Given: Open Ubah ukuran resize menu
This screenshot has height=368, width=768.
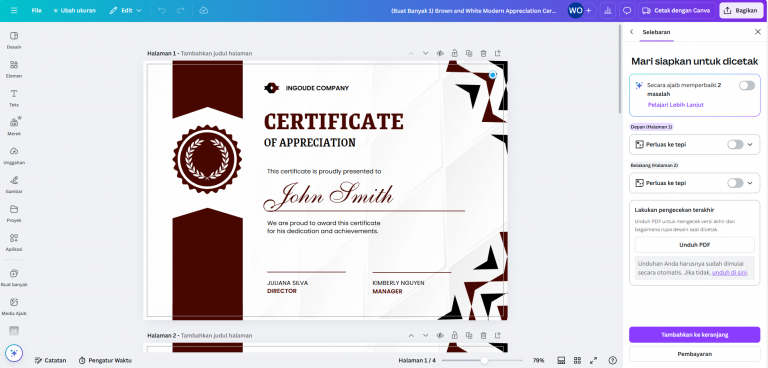Looking at the screenshot, I should [74, 10].
